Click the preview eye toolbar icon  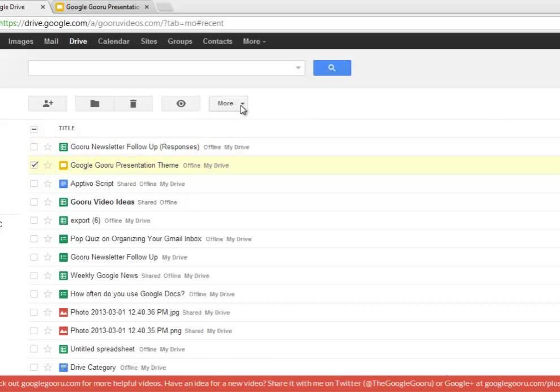(181, 104)
